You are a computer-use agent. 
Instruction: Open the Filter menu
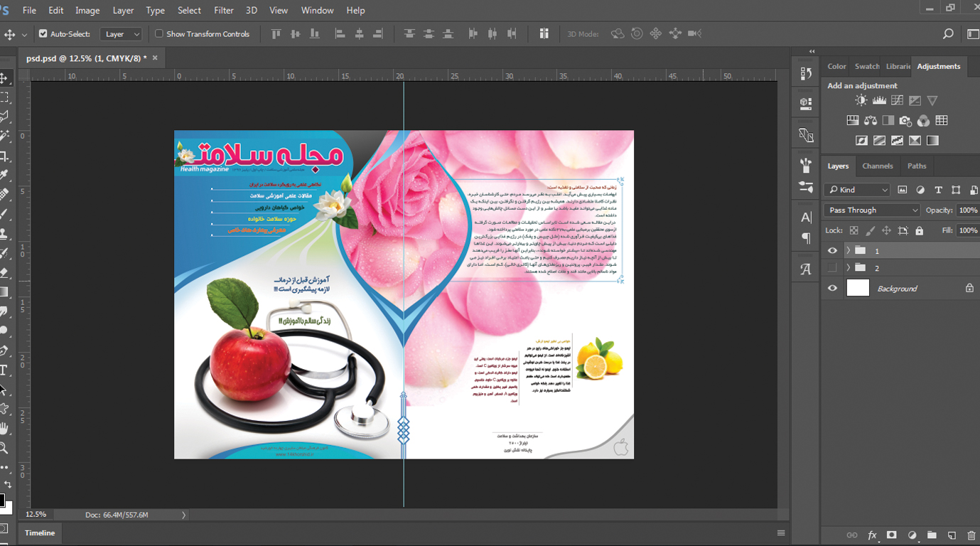pyautogui.click(x=224, y=11)
